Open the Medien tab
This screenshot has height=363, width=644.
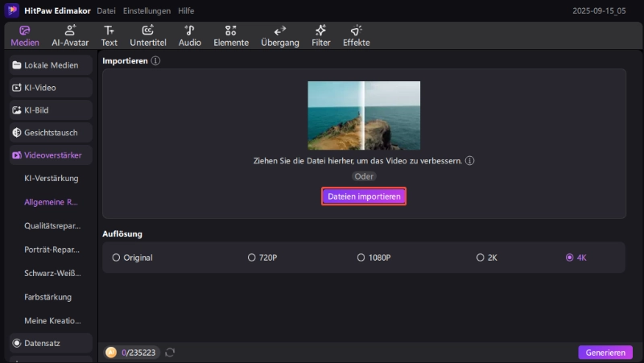25,36
